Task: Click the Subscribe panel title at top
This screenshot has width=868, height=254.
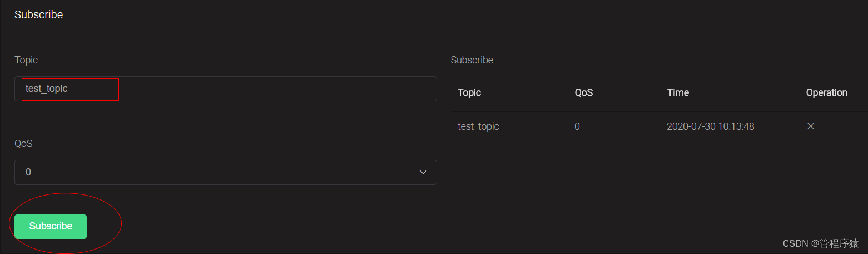Action: tap(38, 14)
